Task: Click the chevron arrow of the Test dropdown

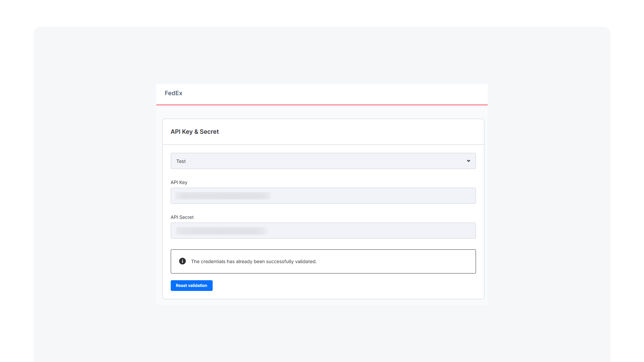Action: (x=468, y=161)
